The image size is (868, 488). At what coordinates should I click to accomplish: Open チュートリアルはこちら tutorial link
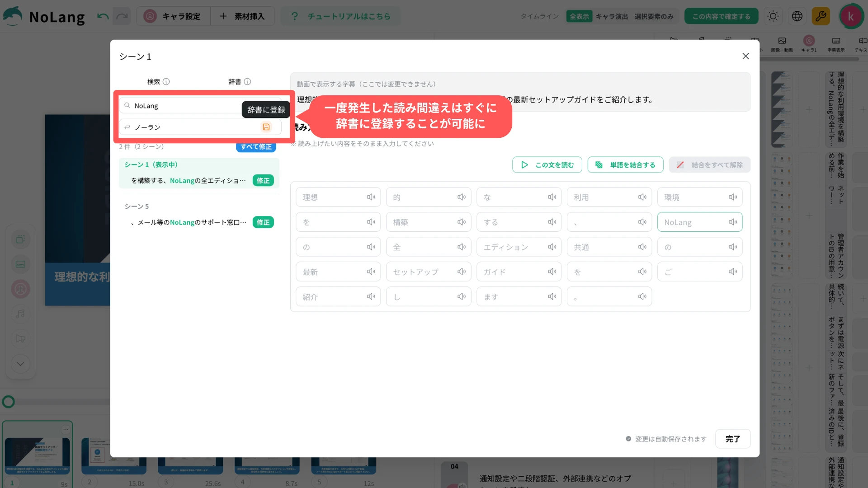pos(341,16)
